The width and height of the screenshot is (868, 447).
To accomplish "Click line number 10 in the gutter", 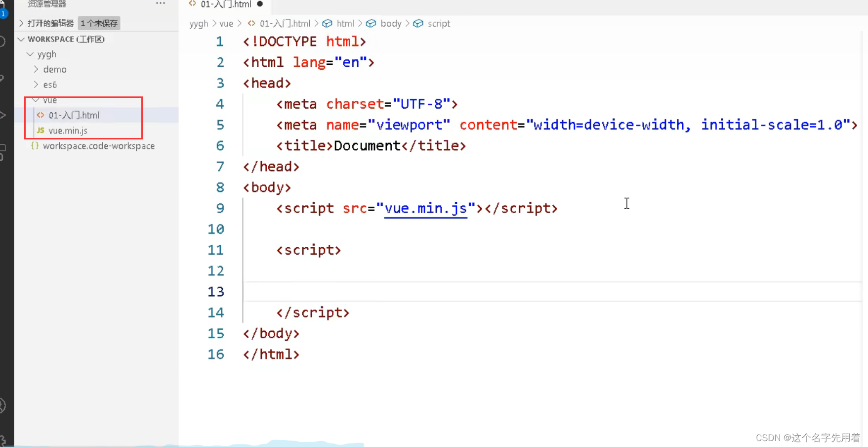I will click(216, 229).
